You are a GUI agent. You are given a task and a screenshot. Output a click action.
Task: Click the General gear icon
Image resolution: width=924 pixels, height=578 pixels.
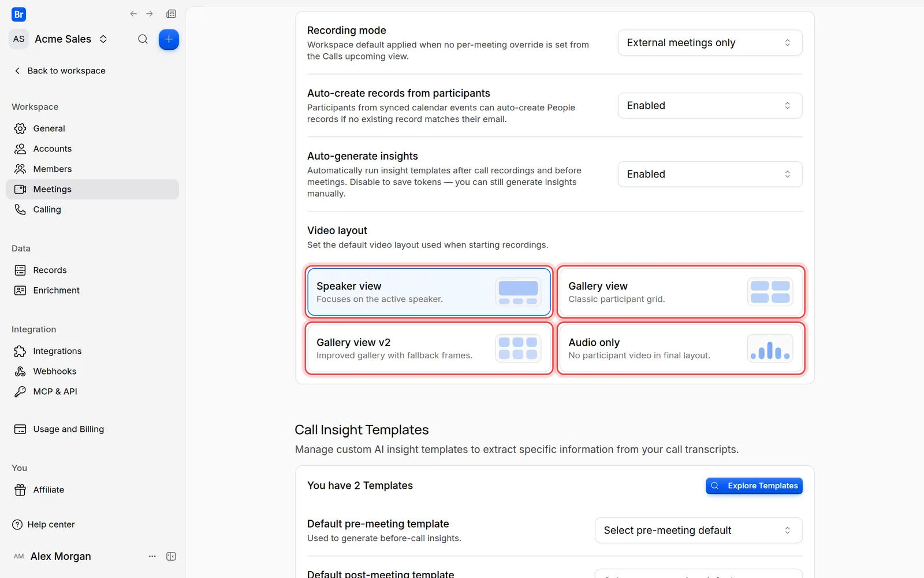coord(20,128)
